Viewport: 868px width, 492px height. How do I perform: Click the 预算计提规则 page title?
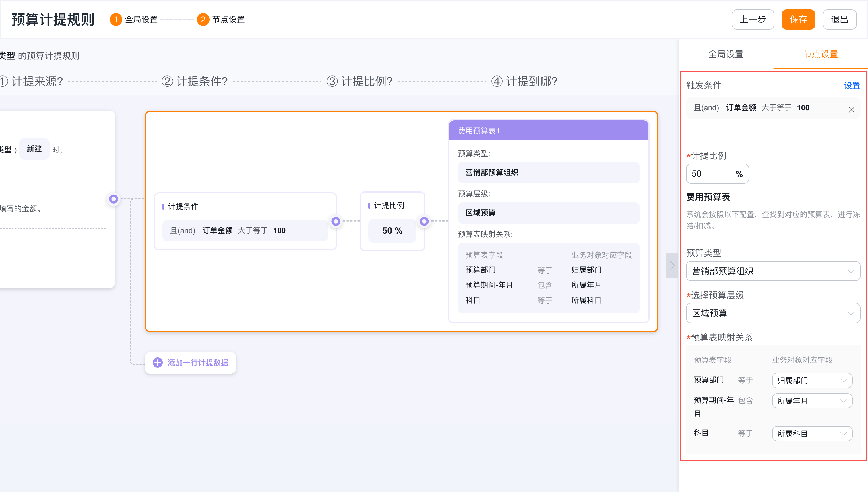pos(53,20)
